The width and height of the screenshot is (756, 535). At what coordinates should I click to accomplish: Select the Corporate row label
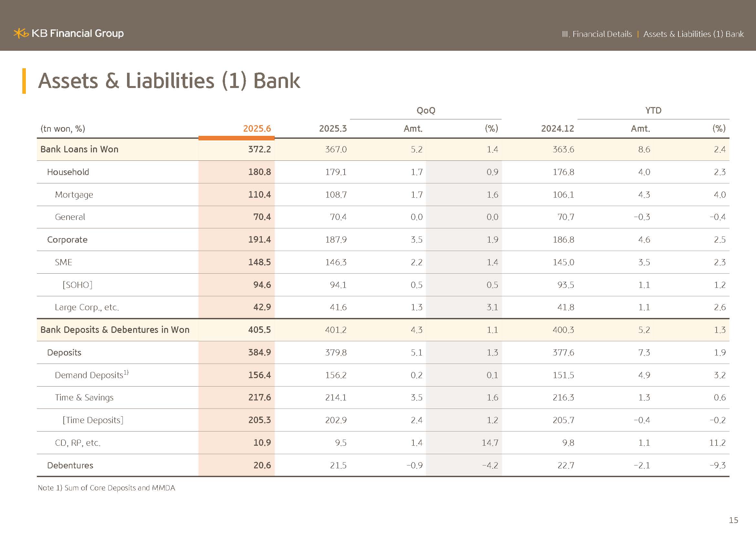[x=67, y=239]
